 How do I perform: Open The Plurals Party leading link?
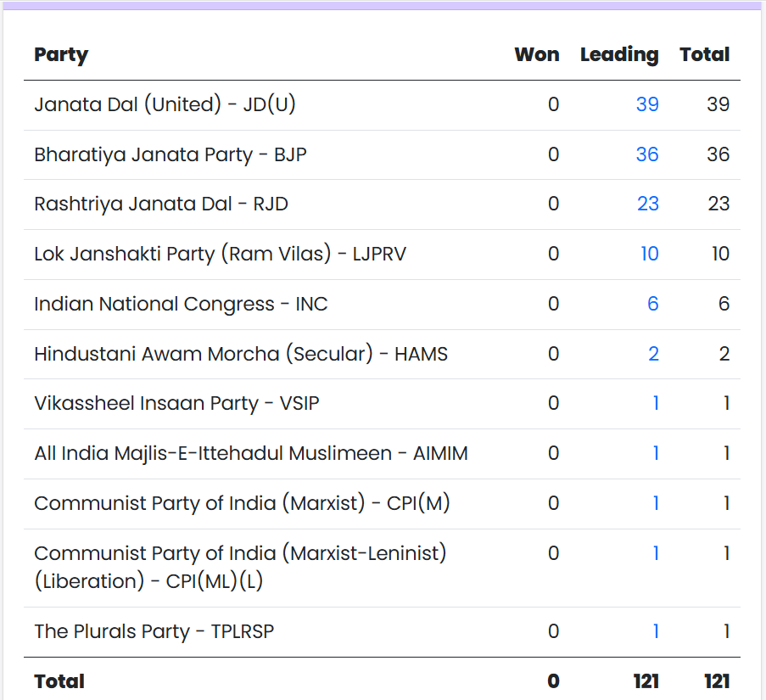click(656, 631)
